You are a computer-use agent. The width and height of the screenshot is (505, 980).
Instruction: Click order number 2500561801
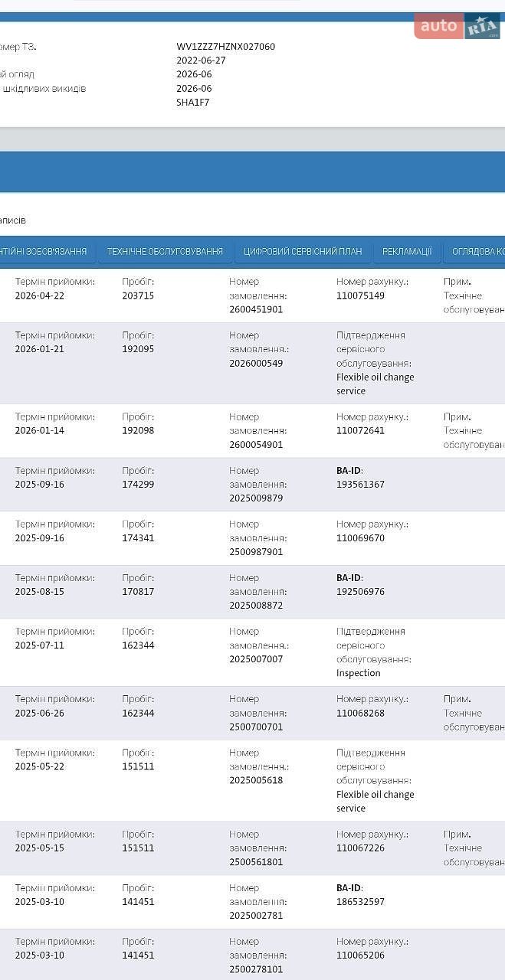[256, 862]
